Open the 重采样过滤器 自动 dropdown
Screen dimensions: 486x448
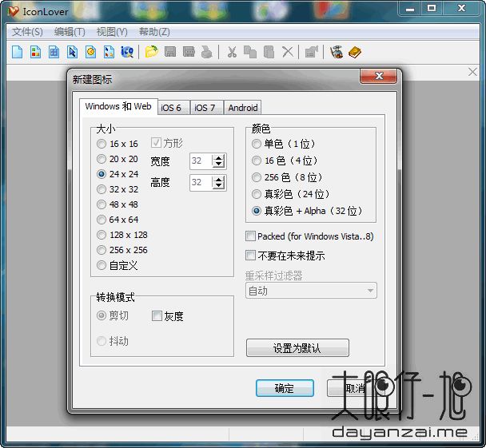pos(311,291)
